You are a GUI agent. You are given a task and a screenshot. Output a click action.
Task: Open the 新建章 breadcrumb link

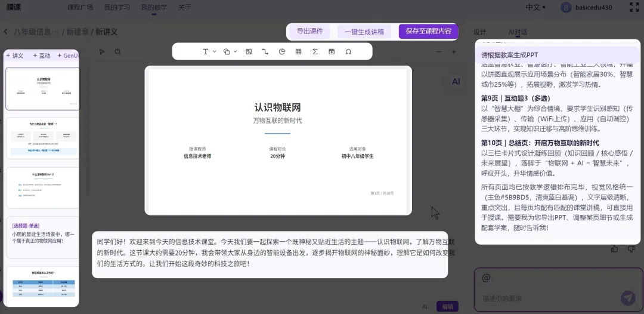point(78,32)
